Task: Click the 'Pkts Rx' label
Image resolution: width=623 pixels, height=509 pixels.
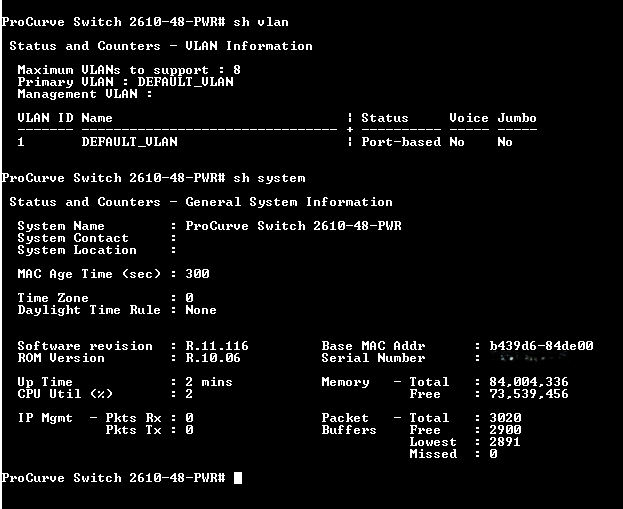Action: point(134,418)
